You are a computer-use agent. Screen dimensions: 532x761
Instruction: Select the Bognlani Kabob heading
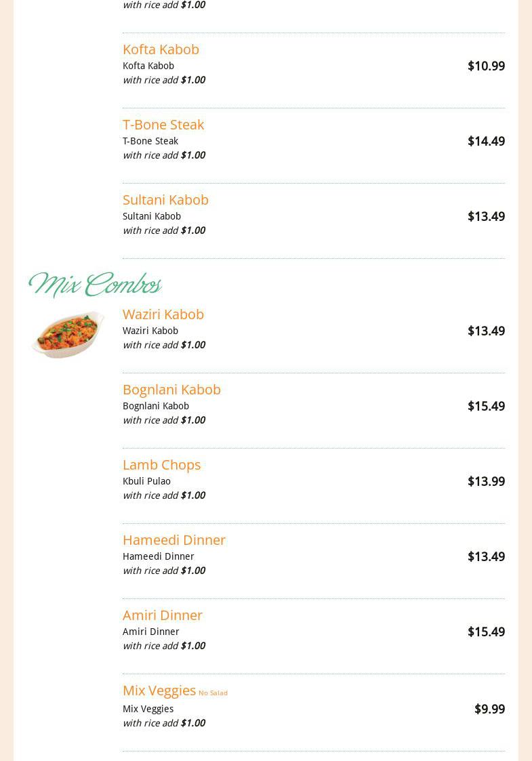coord(171,390)
